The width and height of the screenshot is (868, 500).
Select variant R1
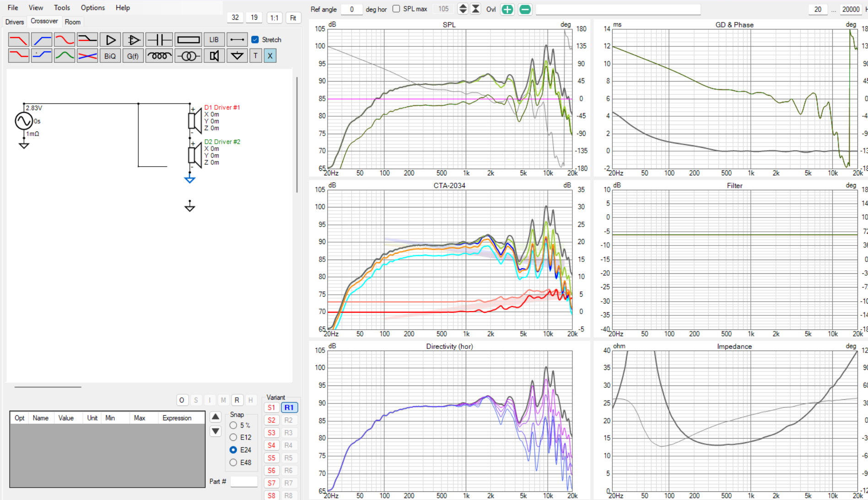tap(289, 408)
